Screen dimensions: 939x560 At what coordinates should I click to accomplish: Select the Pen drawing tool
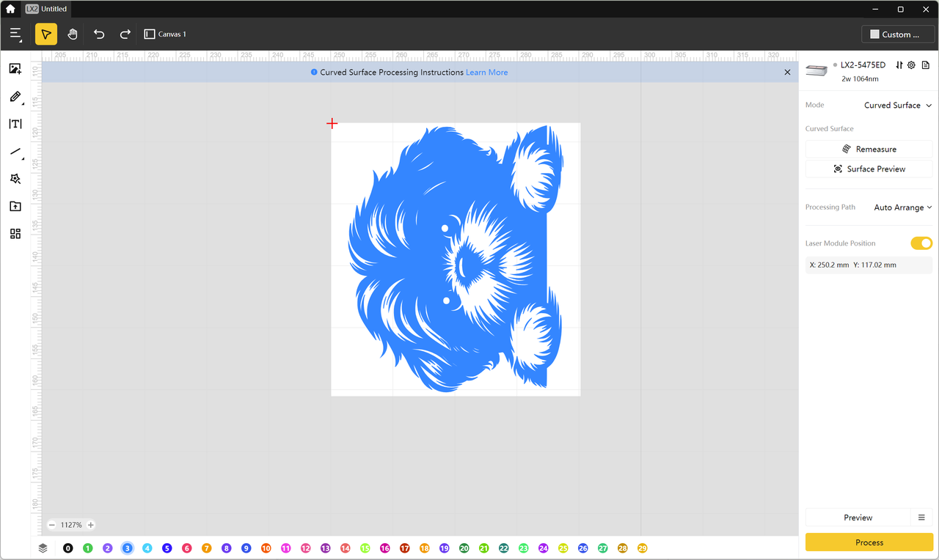15,97
